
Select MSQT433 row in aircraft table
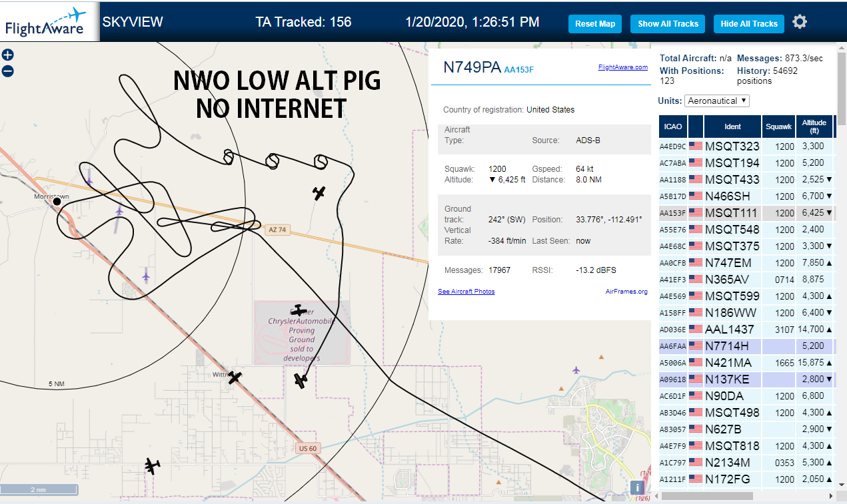click(x=746, y=179)
